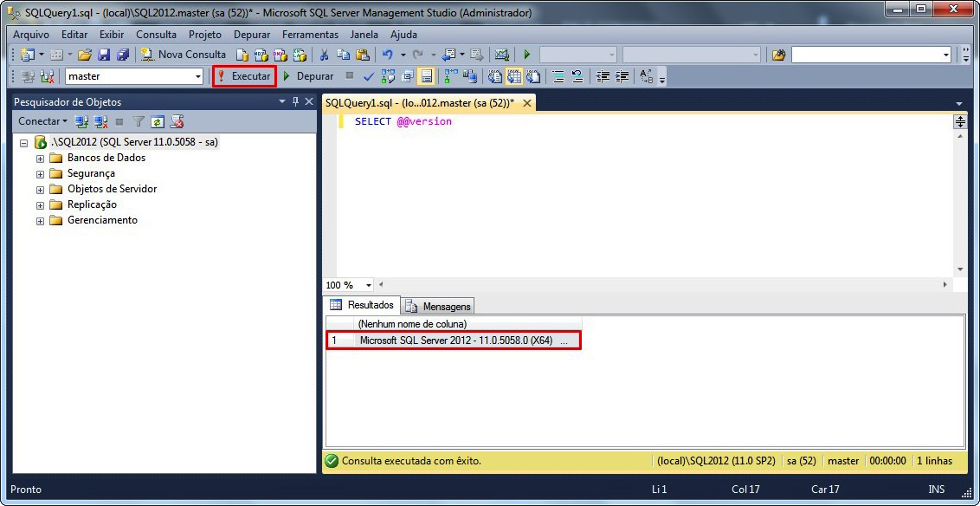980x506 pixels.
Task: Expand the Bancos de Dados folder
Action: click(x=40, y=159)
